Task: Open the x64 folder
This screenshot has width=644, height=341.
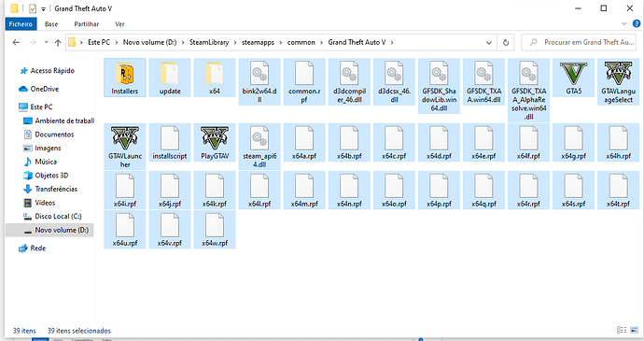Action: click(215, 78)
